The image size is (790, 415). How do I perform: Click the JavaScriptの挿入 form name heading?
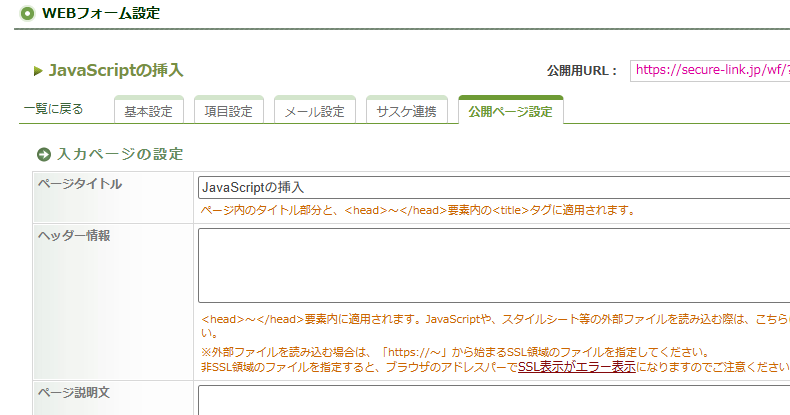[116, 71]
